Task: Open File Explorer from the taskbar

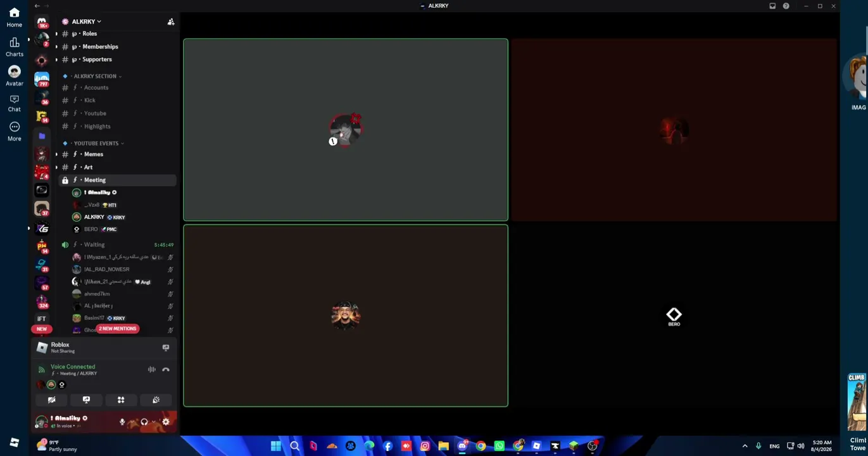Action: point(443,446)
